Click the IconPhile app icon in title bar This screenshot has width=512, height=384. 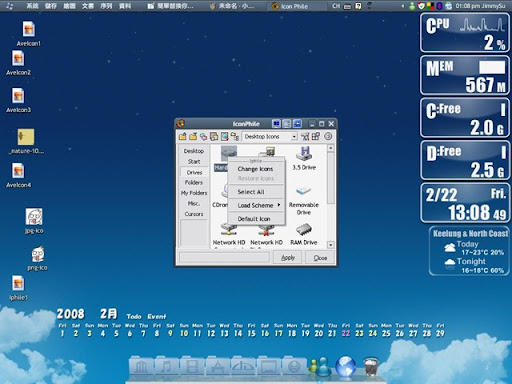coord(181,124)
